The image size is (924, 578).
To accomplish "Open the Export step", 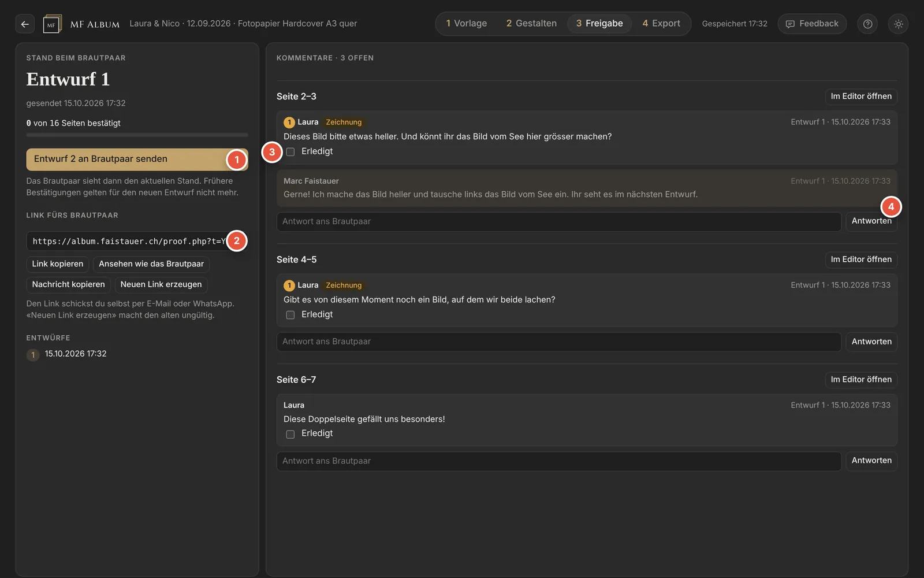I will point(661,24).
